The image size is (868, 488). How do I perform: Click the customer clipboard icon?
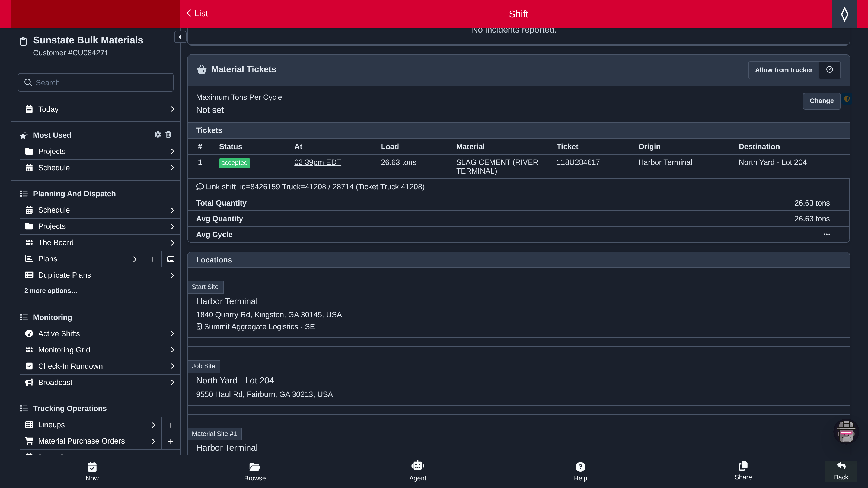click(x=23, y=41)
